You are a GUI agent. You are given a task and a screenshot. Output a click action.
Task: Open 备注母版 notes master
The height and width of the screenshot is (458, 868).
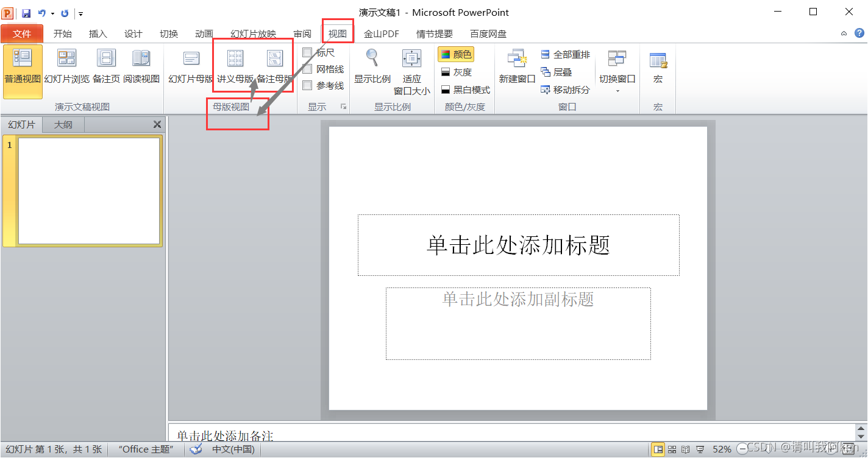point(275,67)
